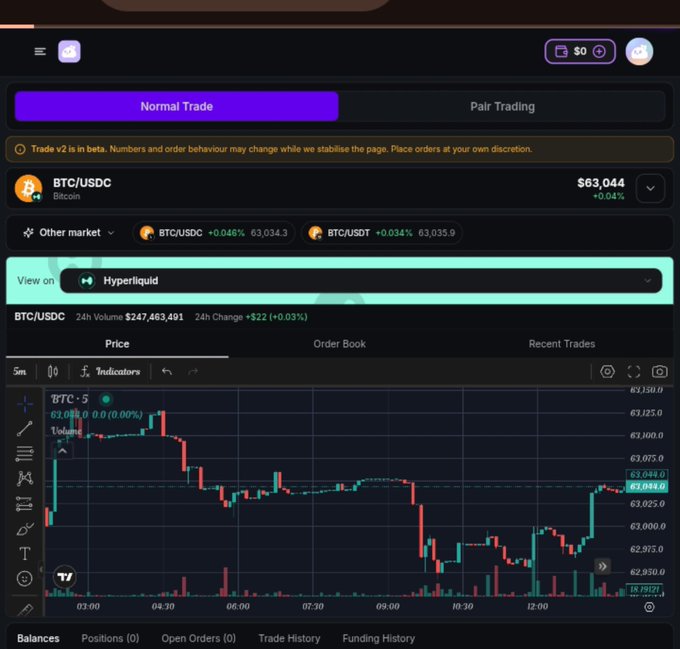Take a chart snapshot with camera icon
The width and height of the screenshot is (680, 649).
point(660,372)
